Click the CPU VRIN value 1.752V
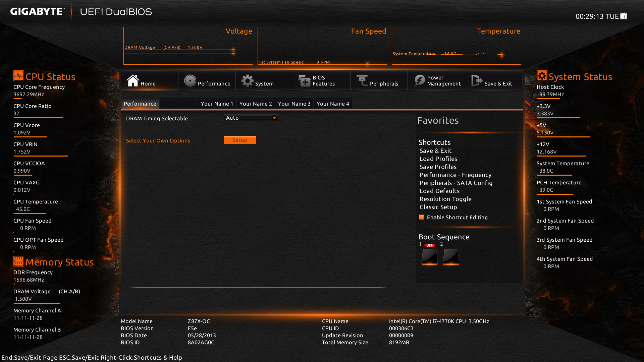This screenshot has height=362, width=644. pos(22,152)
